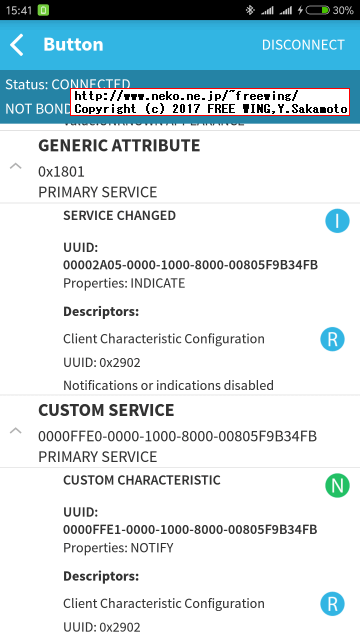This screenshot has width=360, height=640.
Task: Tap the Indicate icon for Service Changed
Action: coord(337,221)
